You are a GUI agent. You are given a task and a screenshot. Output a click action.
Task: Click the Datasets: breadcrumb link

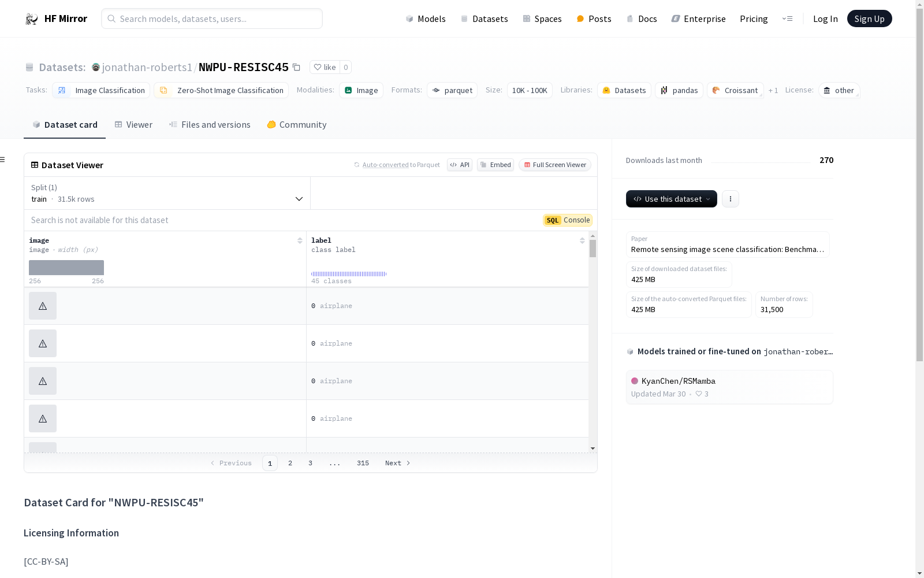(x=62, y=67)
